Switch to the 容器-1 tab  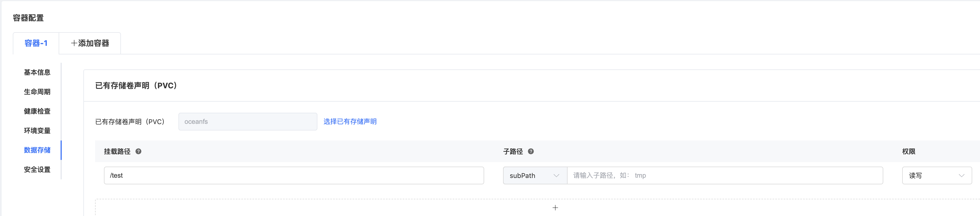pyautogui.click(x=36, y=43)
